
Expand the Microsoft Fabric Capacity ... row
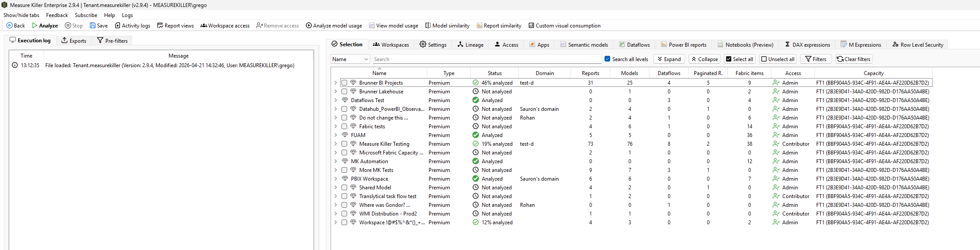click(335, 152)
